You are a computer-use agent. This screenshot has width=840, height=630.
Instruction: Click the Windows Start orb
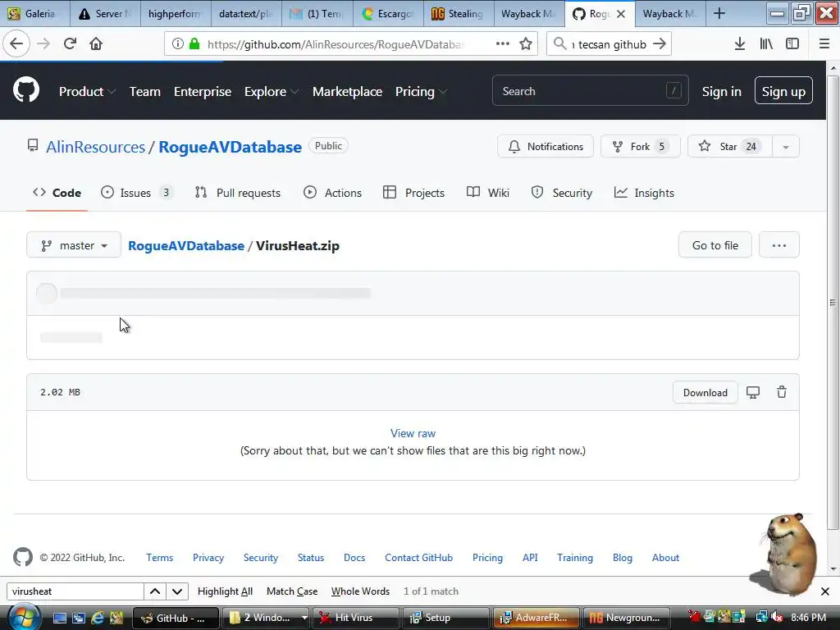pyautogui.click(x=24, y=617)
